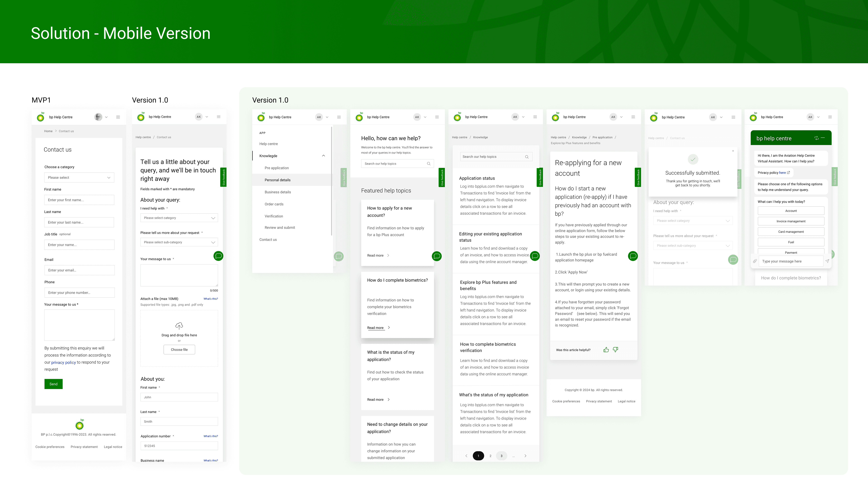868x488 pixels.
Task: Click the Choose file button
Action: tap(179, 350)
